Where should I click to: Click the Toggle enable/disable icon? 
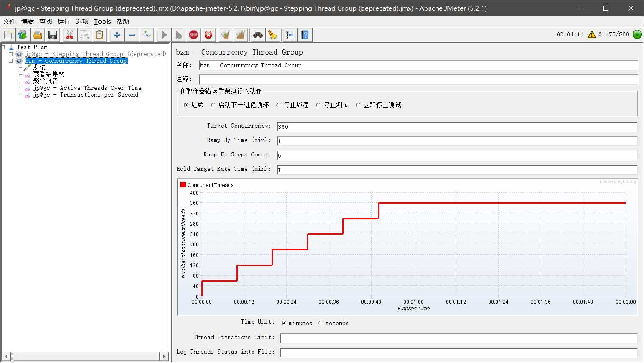point(147,35)
